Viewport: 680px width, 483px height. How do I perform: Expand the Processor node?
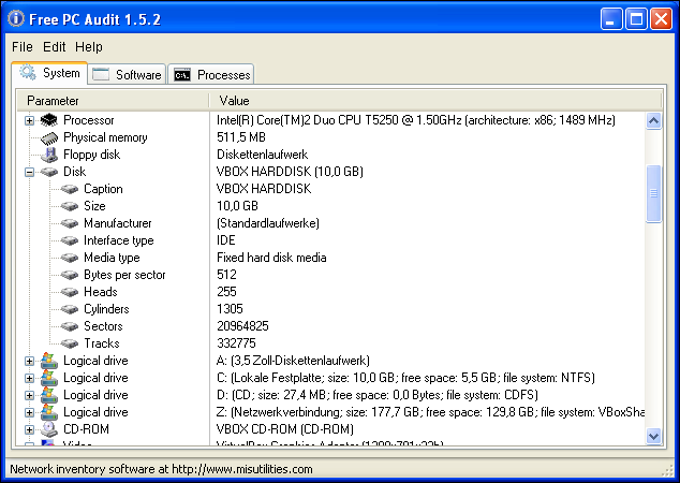29,121
